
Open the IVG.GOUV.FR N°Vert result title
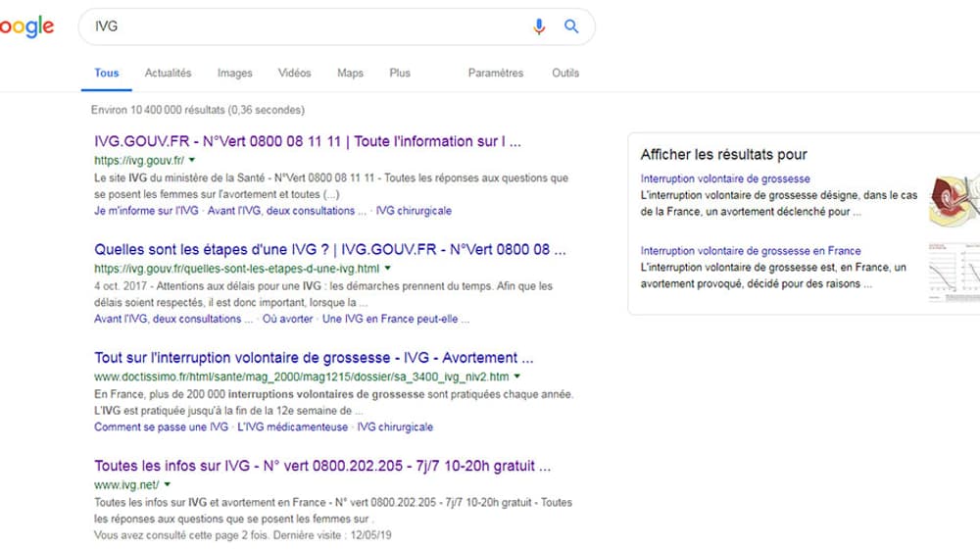coord(308,141)
